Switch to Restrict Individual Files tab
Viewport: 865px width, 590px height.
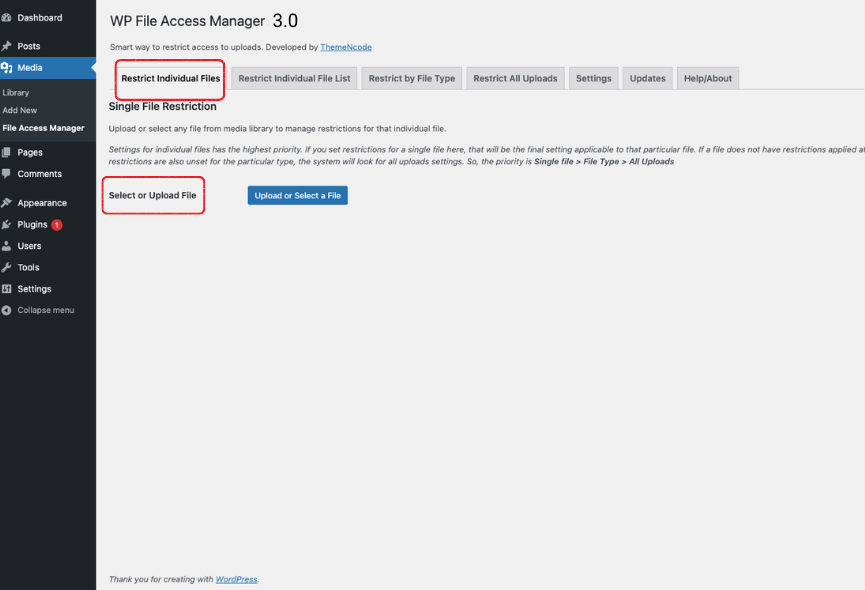pos(170,78)
